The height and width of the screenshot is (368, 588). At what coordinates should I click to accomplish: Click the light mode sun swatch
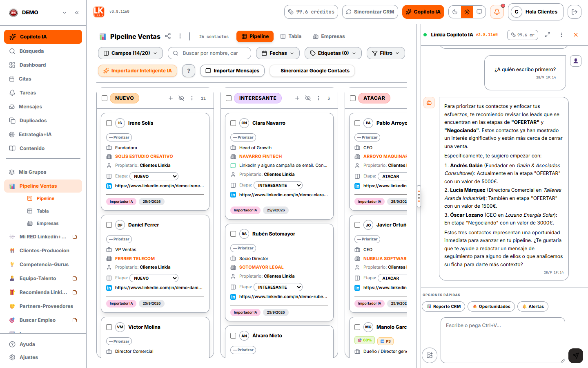click(467, 12)
